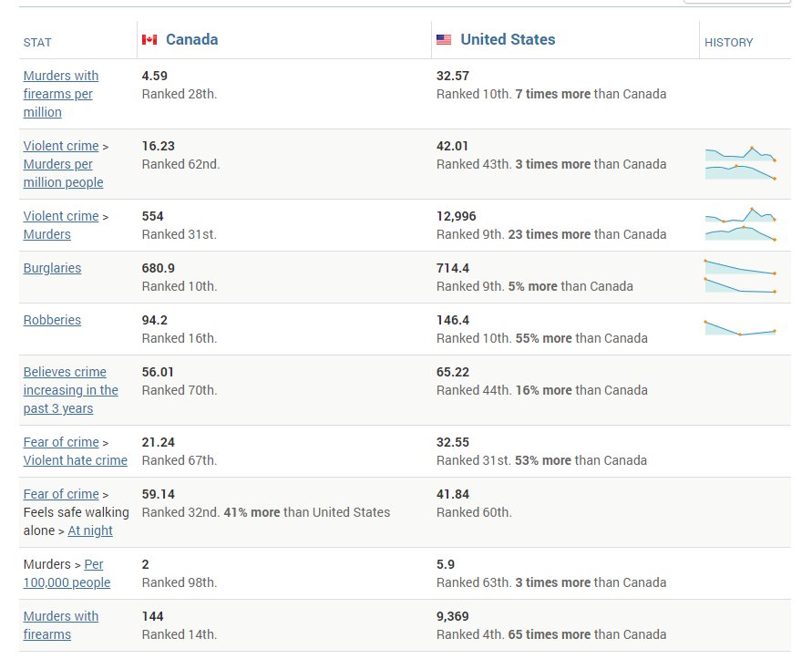
Task: Select Canada's per-100,000 murders value 2
Action: 146,564
